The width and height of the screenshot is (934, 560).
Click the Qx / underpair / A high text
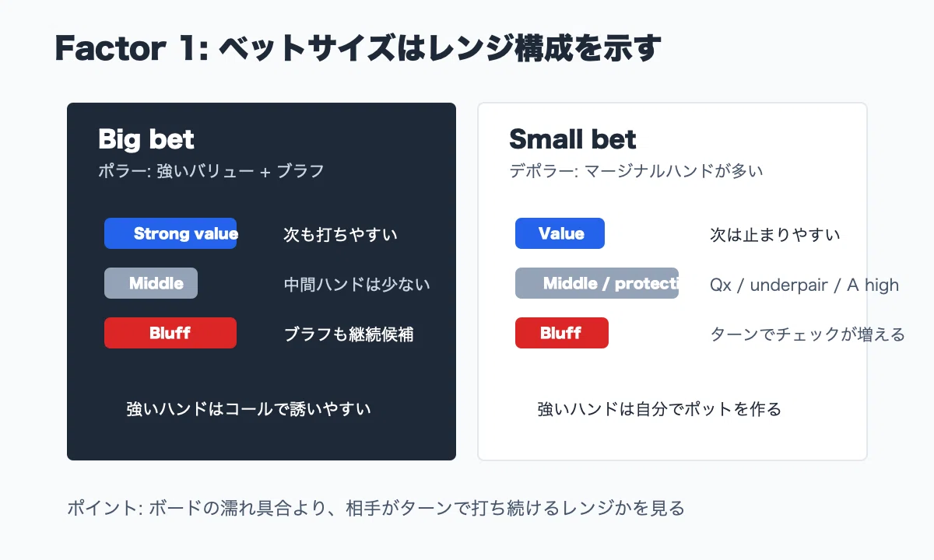click(x=804, y=285)
